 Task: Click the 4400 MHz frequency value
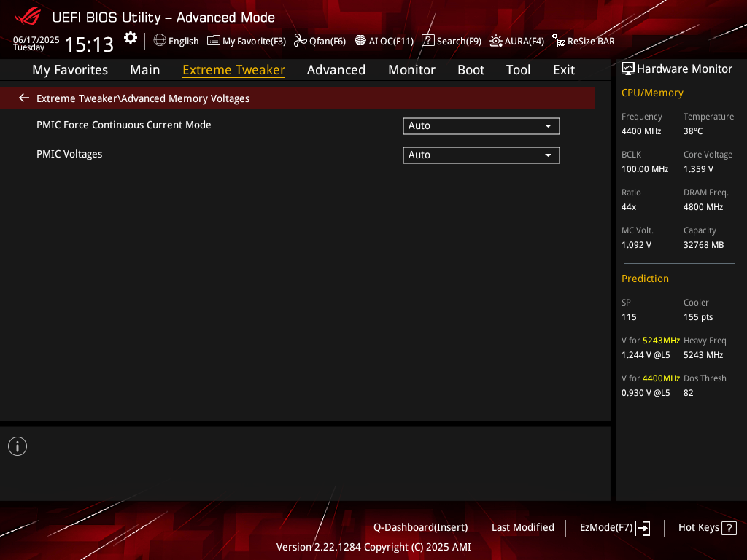641,131
